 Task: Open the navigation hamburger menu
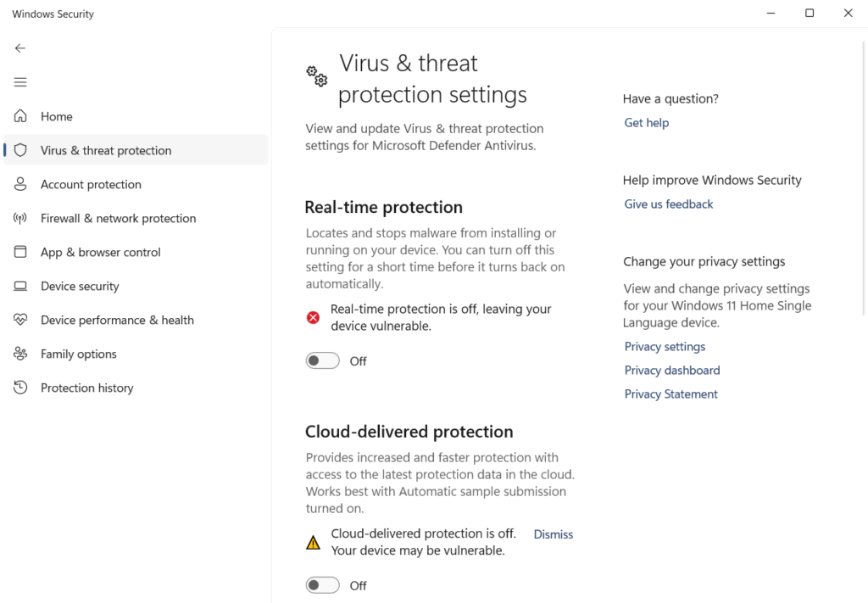(20, 82)
